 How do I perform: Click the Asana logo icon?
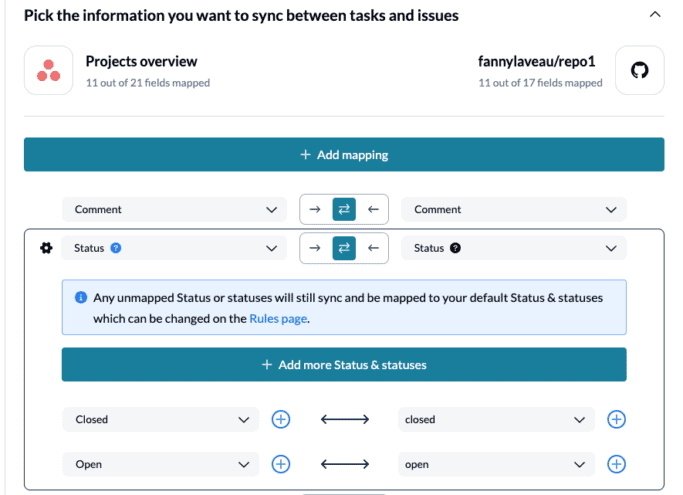[x=48, y=71]
